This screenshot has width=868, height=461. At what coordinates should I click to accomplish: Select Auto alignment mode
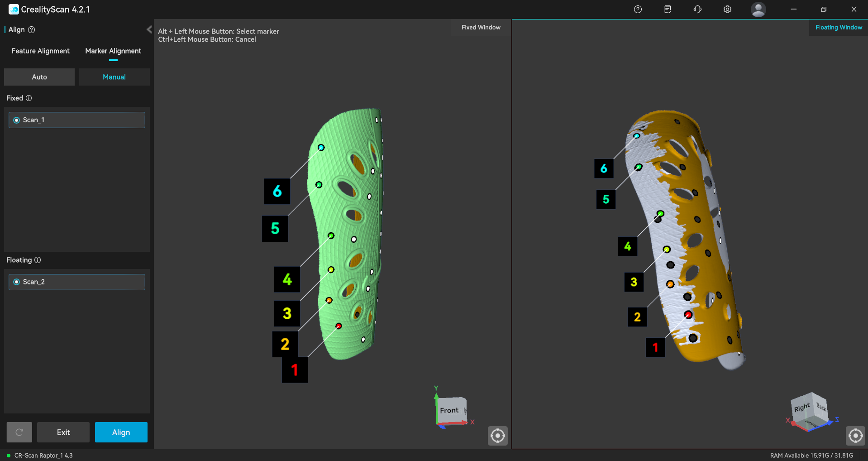click(39, 77)
